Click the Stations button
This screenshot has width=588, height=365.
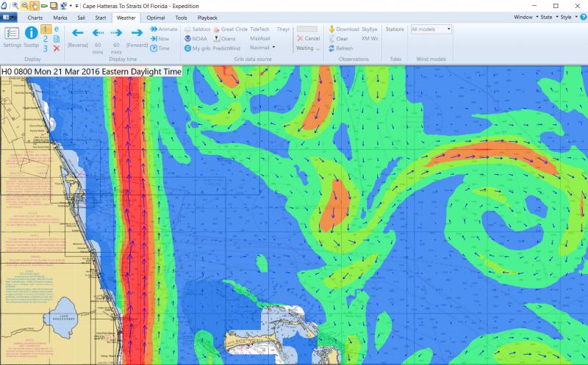[x=395, y=29]
